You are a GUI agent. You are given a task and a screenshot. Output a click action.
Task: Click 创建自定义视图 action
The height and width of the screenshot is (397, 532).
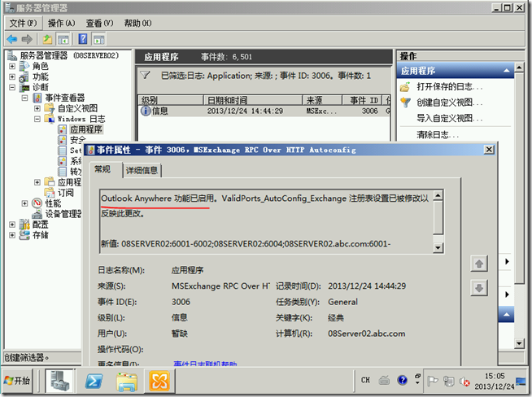[x=450, y=103]
